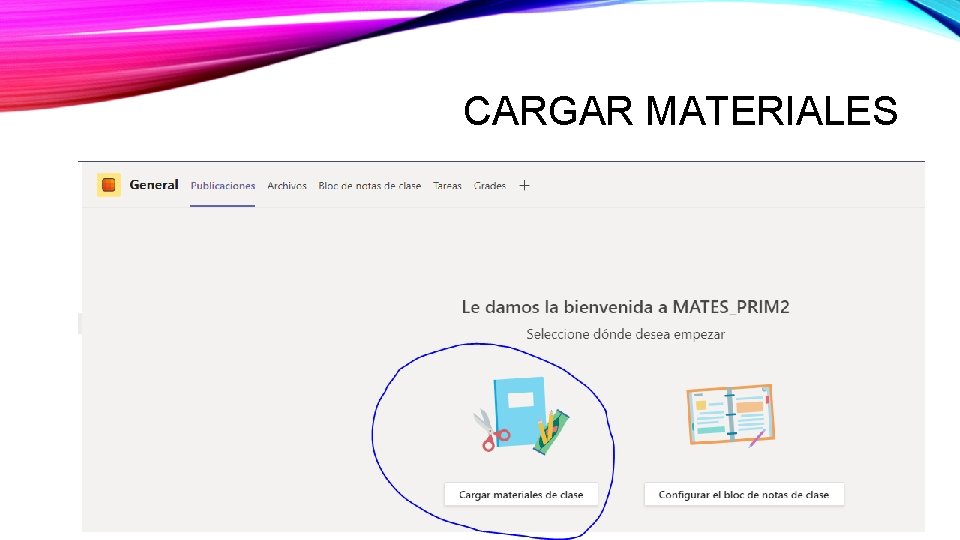The image size is (960, 540).
Task: Click Configurar el bloc de notas button
Action: click(744, 494)
